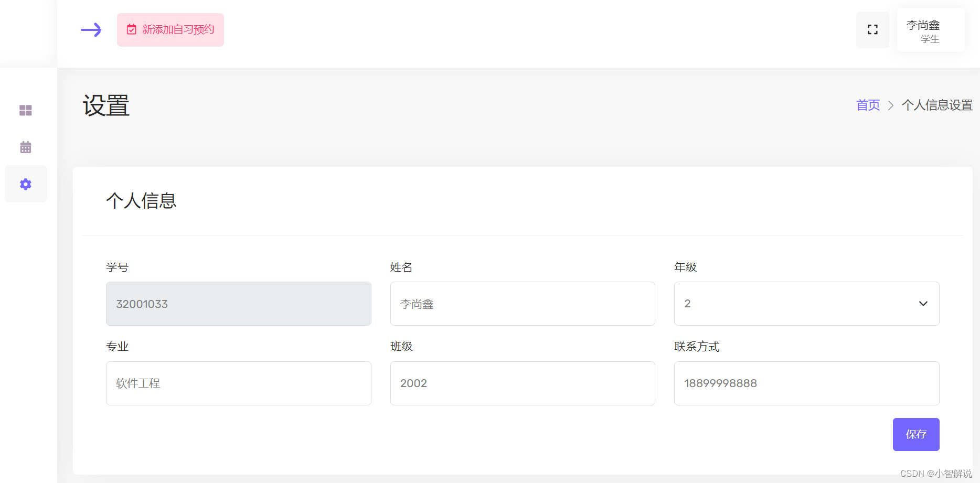Click the 姓名 label

pyautogui.click(x=401, y=267)
